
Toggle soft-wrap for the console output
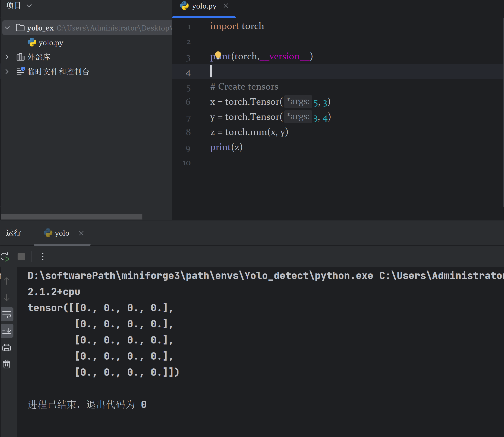[7, 314]
